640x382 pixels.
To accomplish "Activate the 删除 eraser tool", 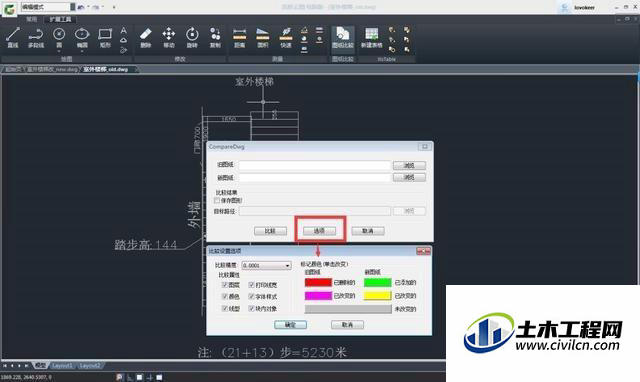I will (x=146, y=38).
